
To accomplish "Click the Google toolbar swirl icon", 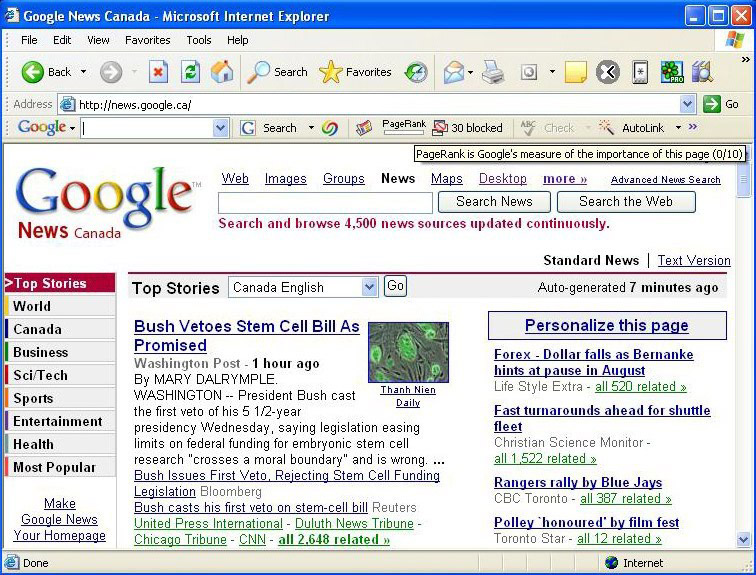I will pyautogui.click(x=329, y=128).
